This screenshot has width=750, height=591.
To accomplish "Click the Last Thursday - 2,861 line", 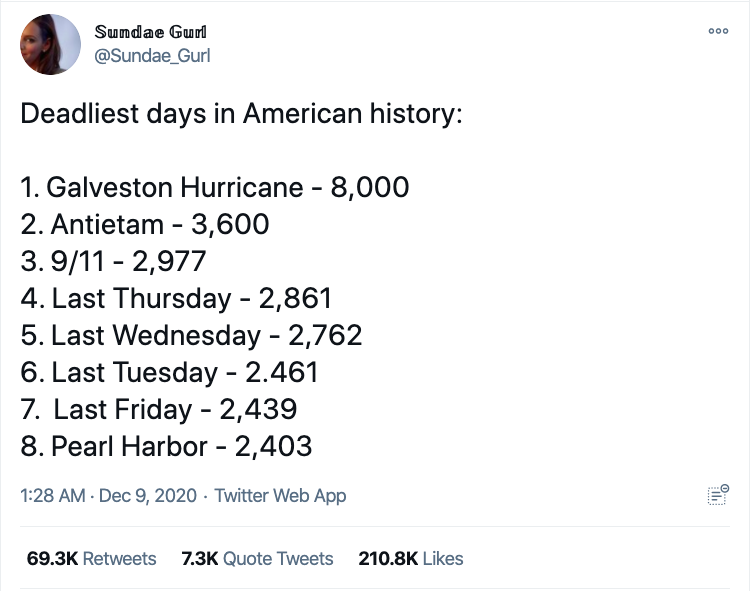I will (176, 298).
